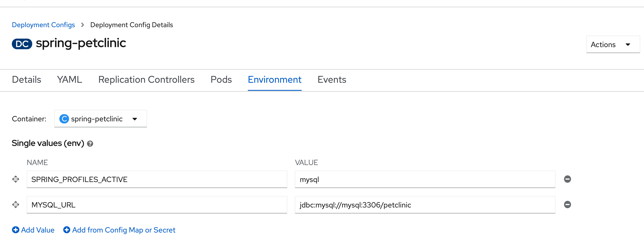Remove the SPRING_PROFILES_ACTIVE variable with minus icon
The height and width of the screenshot is (241, 644).
pyautogui.click(x=567, y=179)
